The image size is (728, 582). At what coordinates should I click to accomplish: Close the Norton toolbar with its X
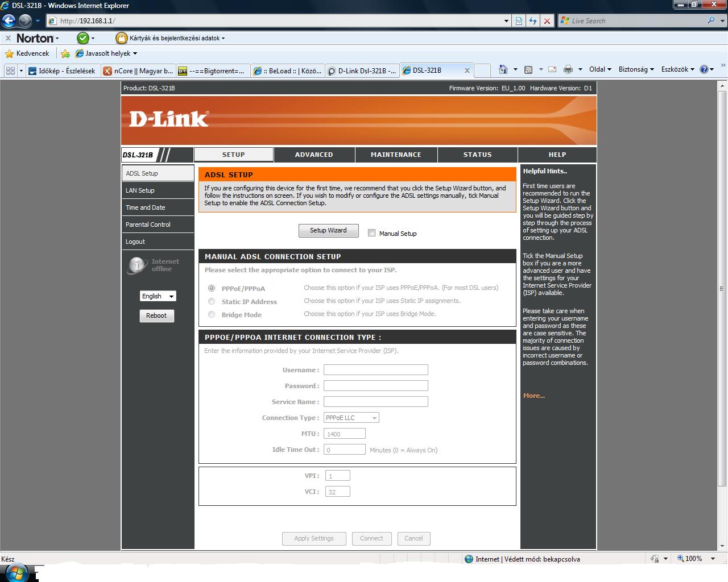coord(8,38)
